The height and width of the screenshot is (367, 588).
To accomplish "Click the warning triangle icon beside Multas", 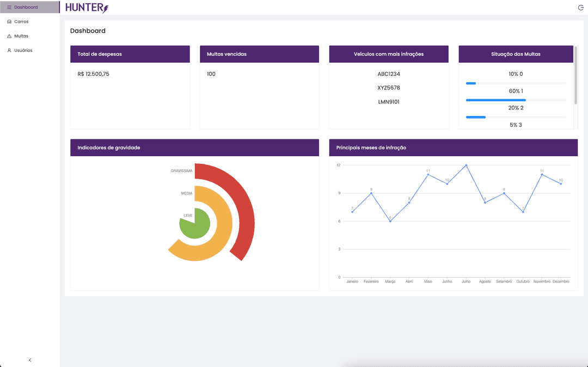I will point(9,36).
